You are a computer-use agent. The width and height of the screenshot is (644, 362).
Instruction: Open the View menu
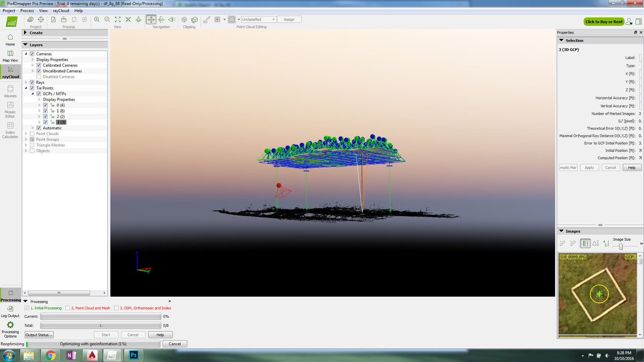[x=43, y=10]
